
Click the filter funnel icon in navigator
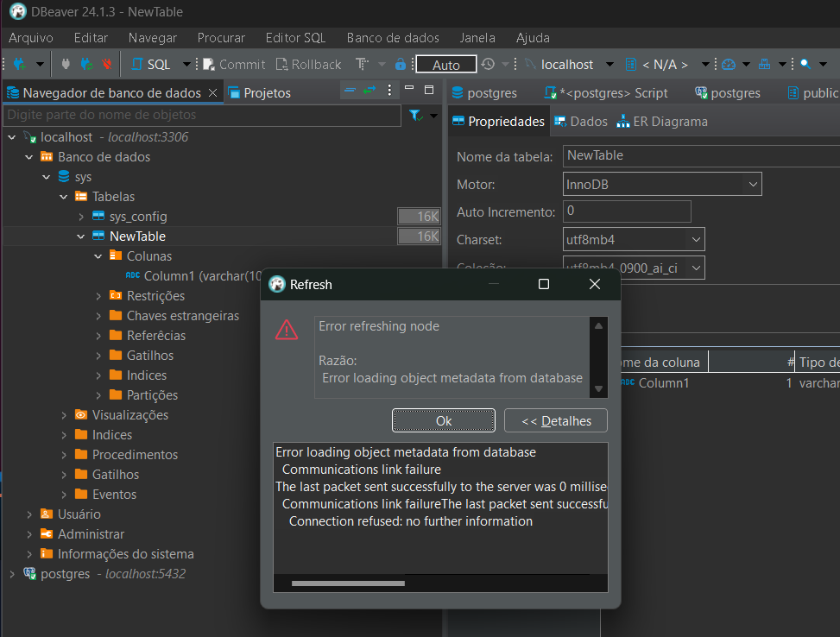414,115
